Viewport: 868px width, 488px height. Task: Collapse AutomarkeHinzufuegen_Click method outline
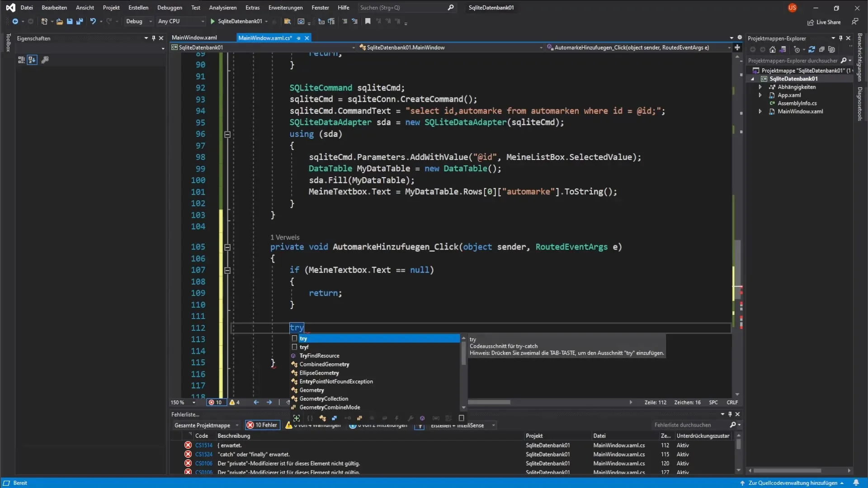[227, 247]
